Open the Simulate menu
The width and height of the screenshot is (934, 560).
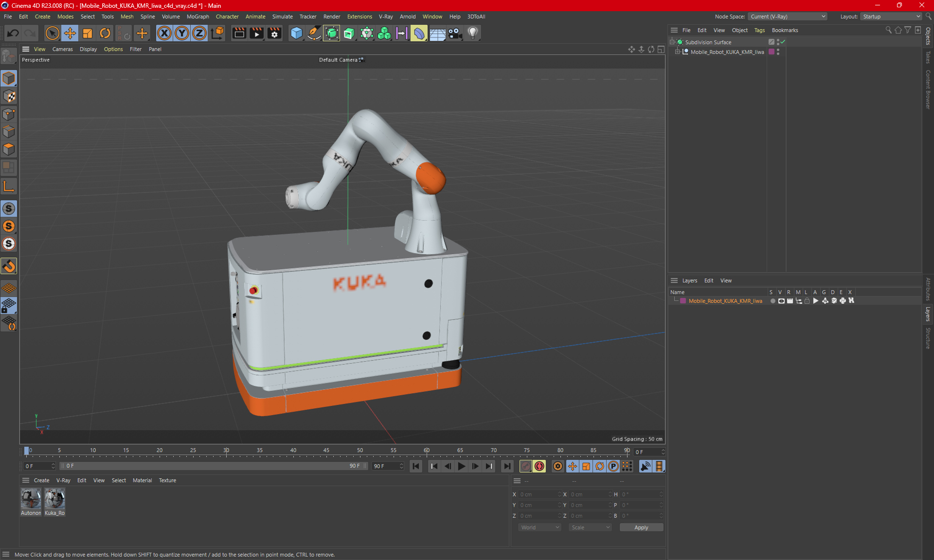[x=282, y=17]
